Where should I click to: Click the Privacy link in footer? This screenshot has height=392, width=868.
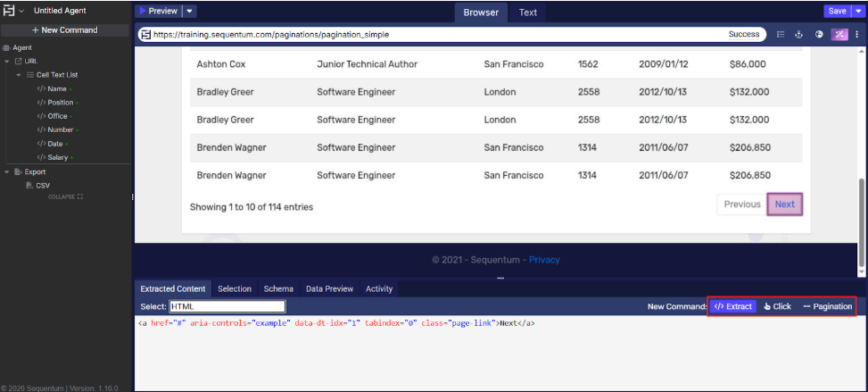coord(544,260)
